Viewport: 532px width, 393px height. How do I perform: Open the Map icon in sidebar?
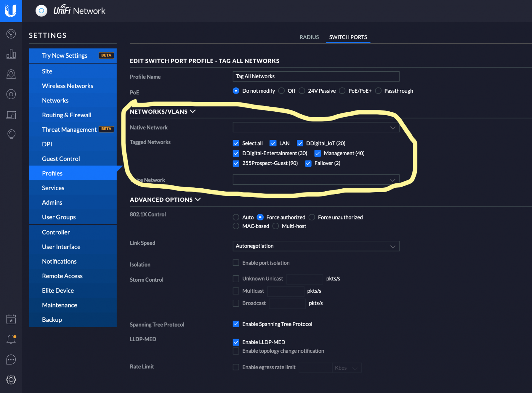pyautogui.click(x=11, y=74)
